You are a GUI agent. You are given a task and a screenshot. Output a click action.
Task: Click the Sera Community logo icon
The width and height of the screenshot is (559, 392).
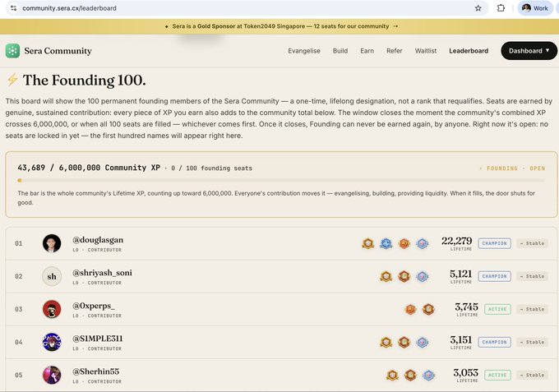pos(12,51)
